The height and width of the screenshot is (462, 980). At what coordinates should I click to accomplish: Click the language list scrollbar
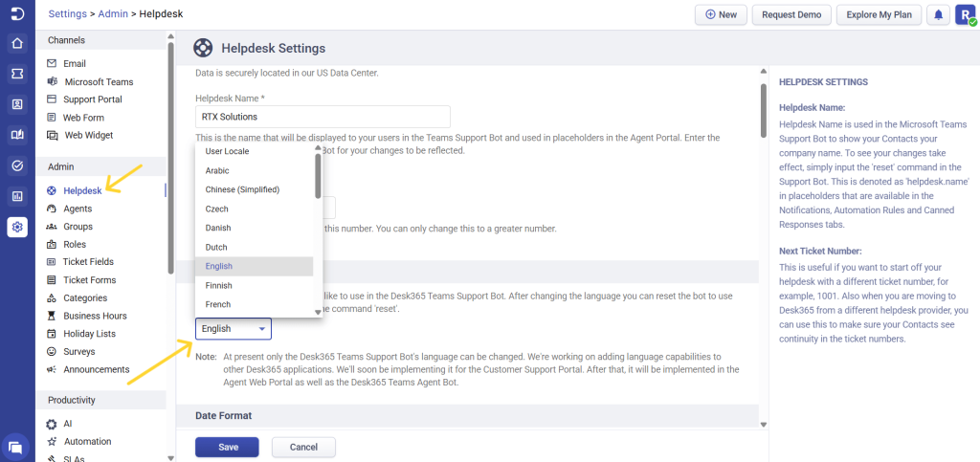pos(318,175)
